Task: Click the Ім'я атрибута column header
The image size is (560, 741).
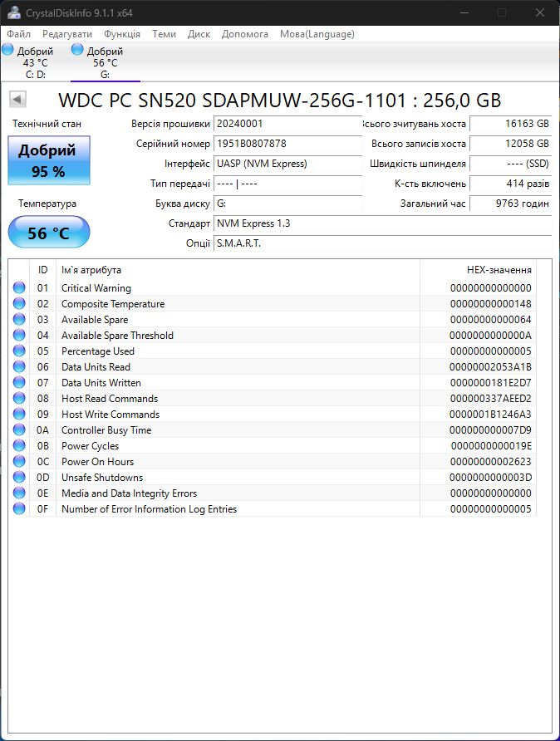Action: coord(238,270)
